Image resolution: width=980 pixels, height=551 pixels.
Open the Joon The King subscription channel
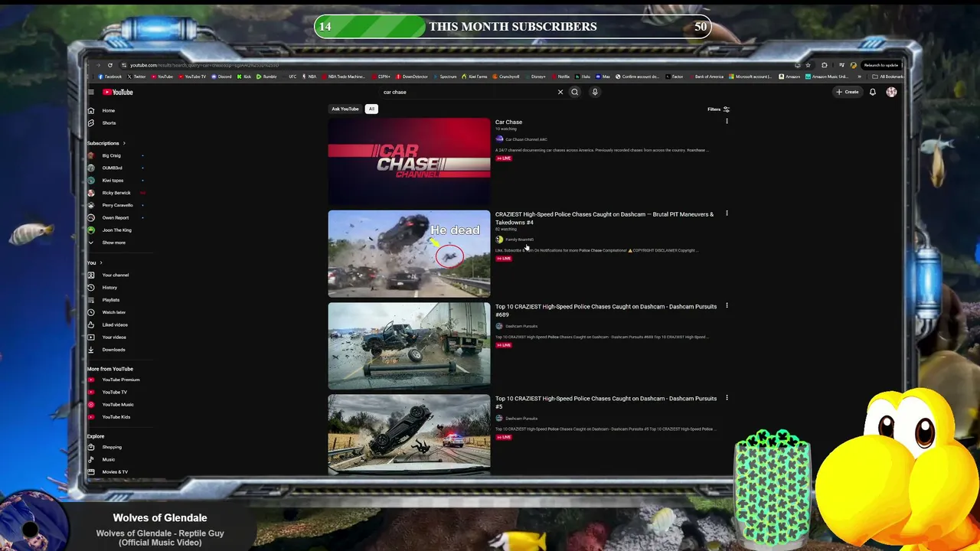click(x=110, y=230)
